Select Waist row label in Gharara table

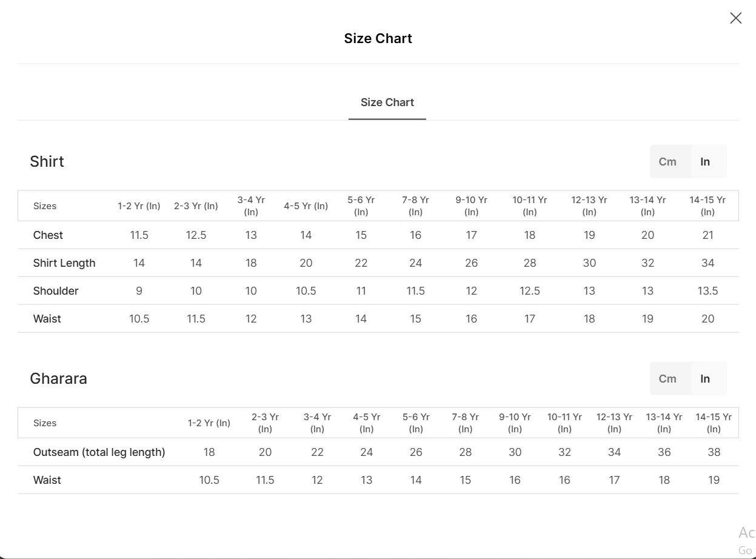pos(47,480)
